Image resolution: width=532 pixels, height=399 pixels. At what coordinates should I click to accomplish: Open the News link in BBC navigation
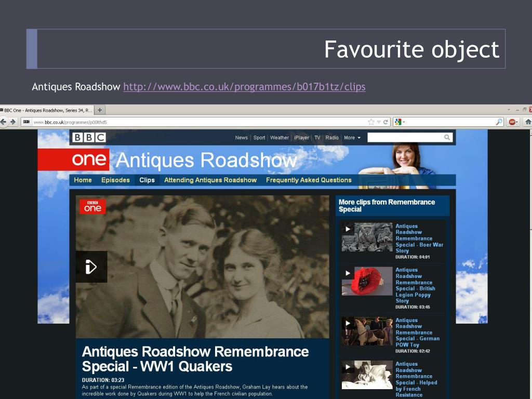tap(242, 138)
